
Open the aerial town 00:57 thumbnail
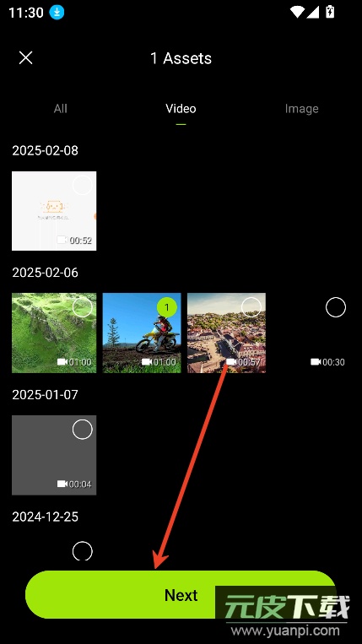pos(226,333)
